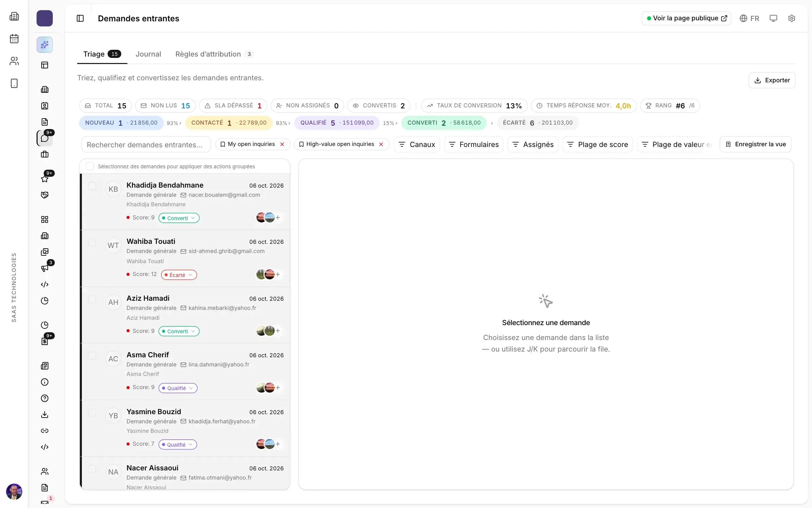The width and height of the screenshot is (812, 508).
Task: Tick checkbox for Aziz Hamadi
Action: tap(92, 299)
